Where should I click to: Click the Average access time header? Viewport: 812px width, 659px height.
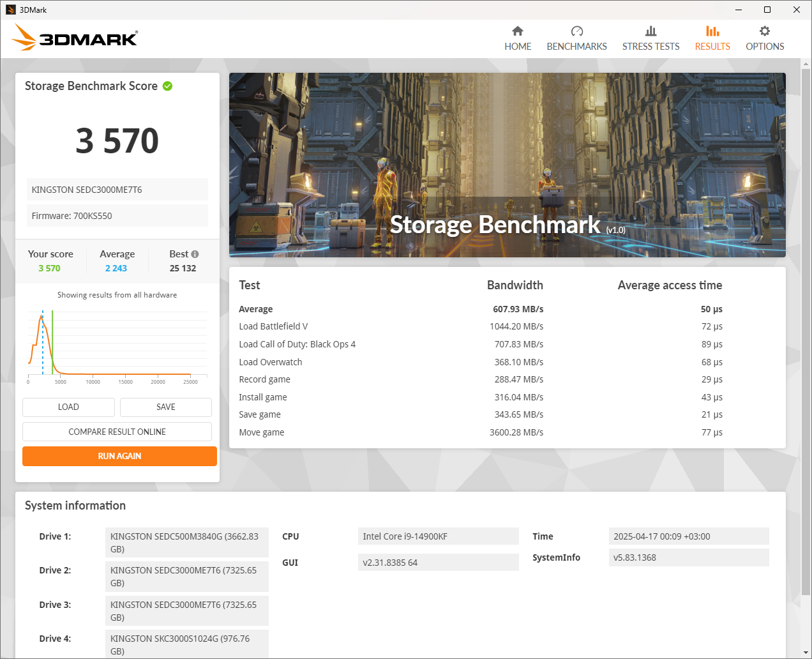tap(670, 285)
